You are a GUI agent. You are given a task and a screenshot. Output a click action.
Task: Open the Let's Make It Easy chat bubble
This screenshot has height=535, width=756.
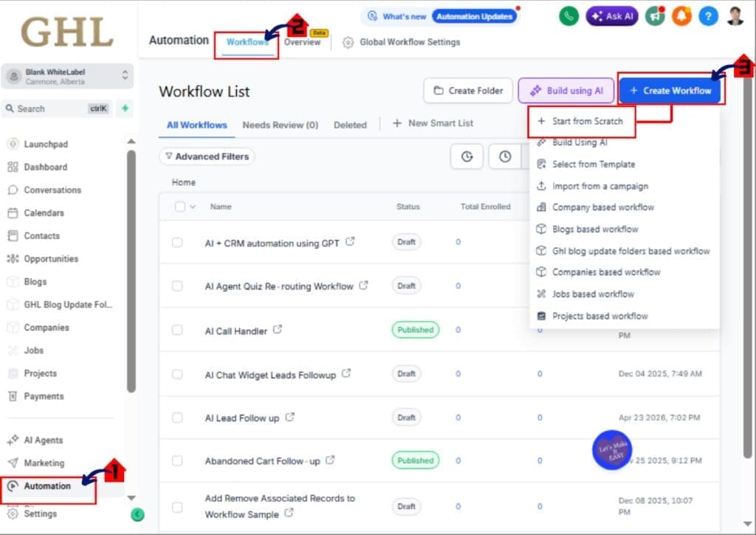tap(612, 450)
